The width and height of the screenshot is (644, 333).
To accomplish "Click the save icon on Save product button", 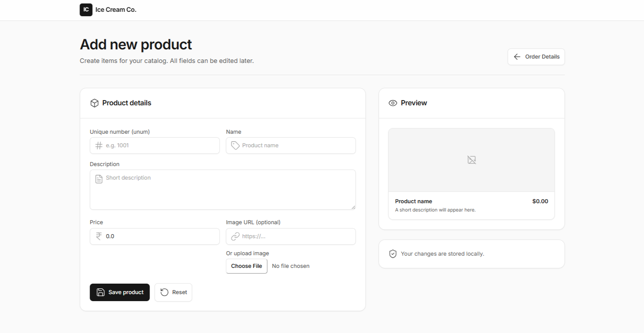I will click(x=100, y=292).
